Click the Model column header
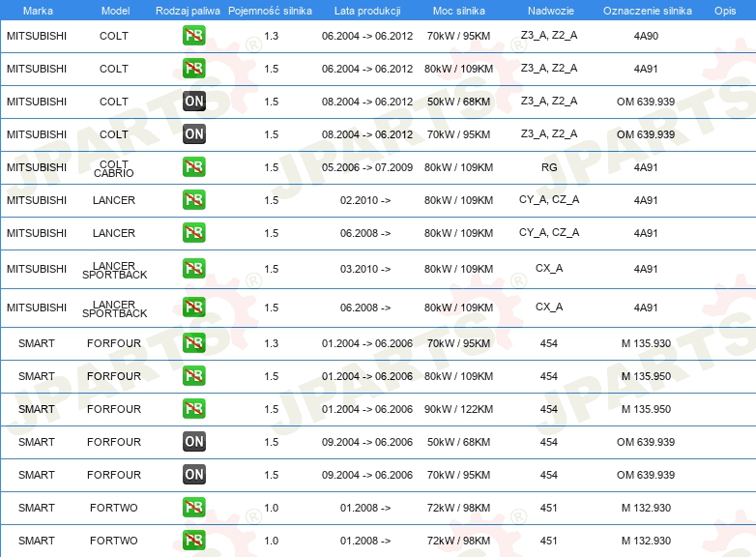This screenshot has width=756, height=557. [x=115, y=11]
